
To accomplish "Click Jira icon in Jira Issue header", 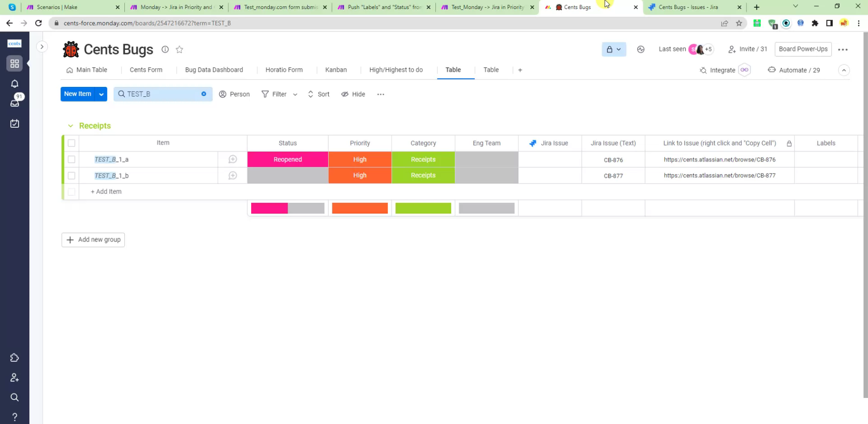I will pyautogui.click(x=533, y=143).
